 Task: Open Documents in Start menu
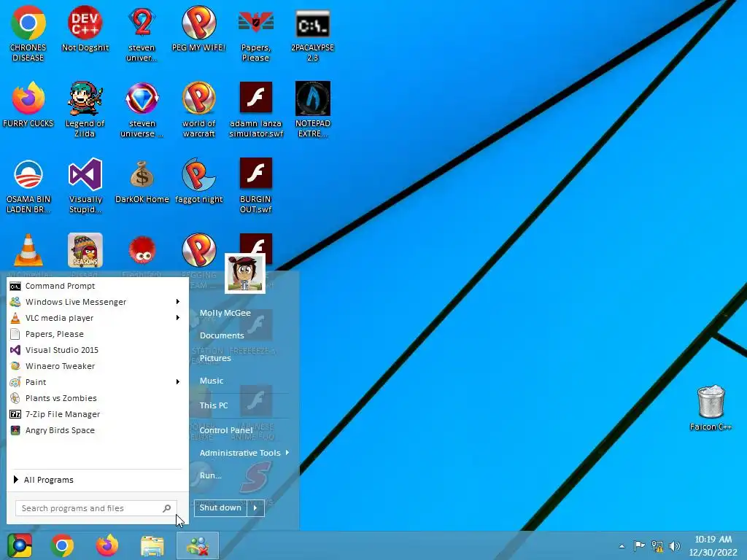pos(222,335)
